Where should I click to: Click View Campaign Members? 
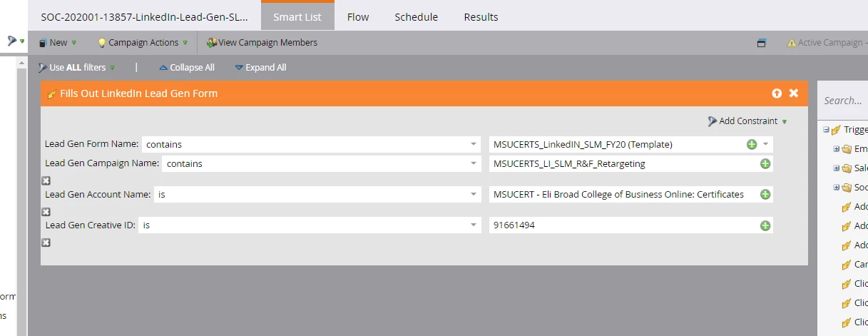coord(262,43)
